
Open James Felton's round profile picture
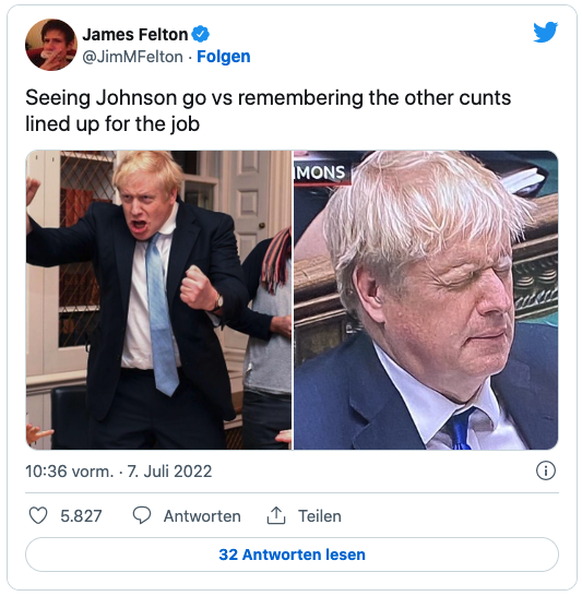51,44
